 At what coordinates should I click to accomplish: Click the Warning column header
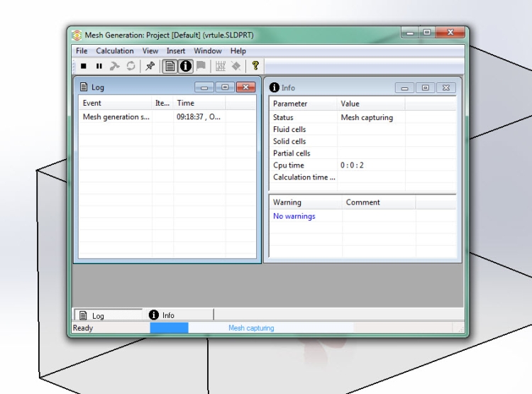pyautogui.click(x=306, y=202)
